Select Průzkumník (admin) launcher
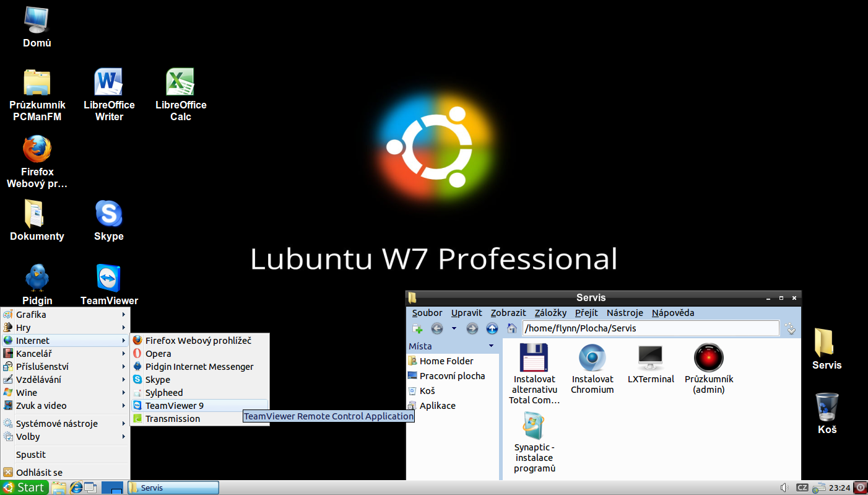This screenshot has width=868, height=495. click(709, 369)
